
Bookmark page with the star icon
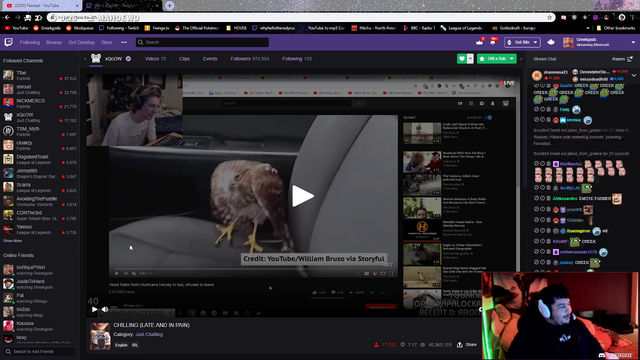point(549,18)
